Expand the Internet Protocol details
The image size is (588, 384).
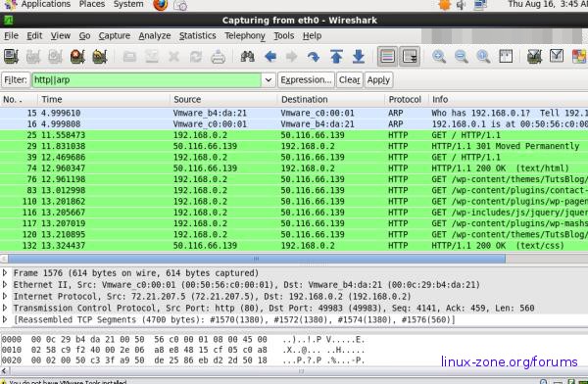[x=5, y=296]
